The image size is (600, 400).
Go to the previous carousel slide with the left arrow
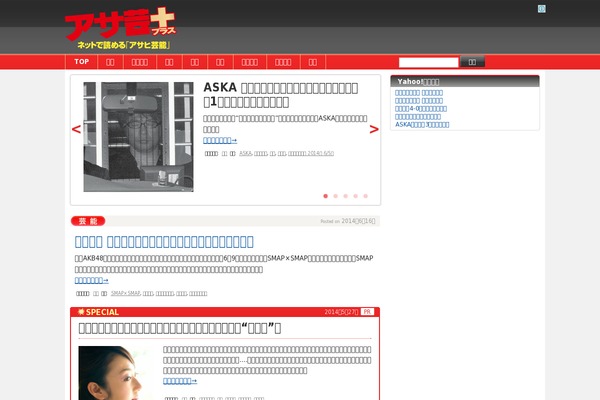point(76,129)
